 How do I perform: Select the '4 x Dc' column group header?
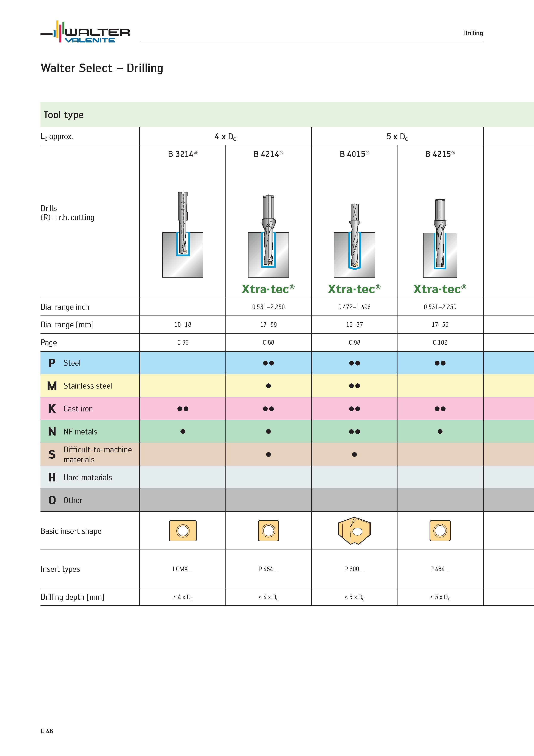(x=225, y=137)
